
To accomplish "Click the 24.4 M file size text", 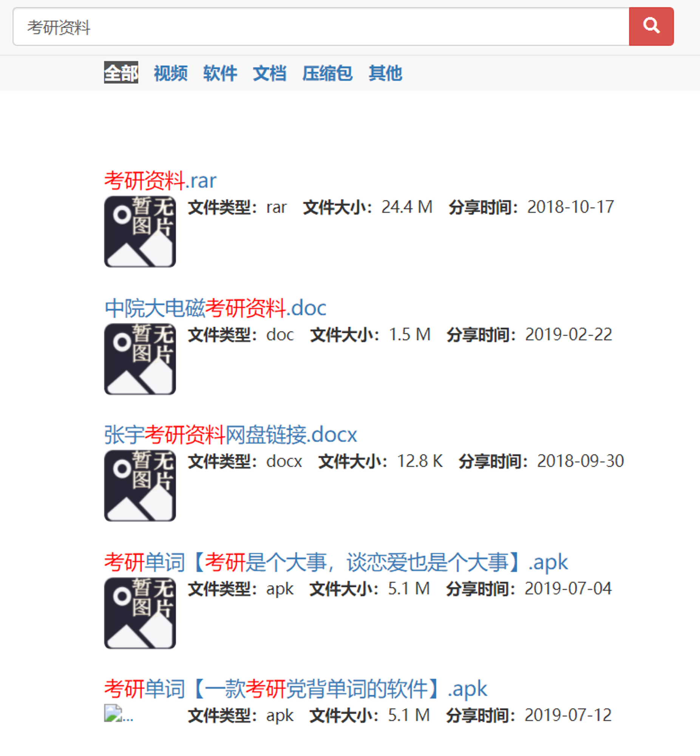I will [x=407, y=207].
